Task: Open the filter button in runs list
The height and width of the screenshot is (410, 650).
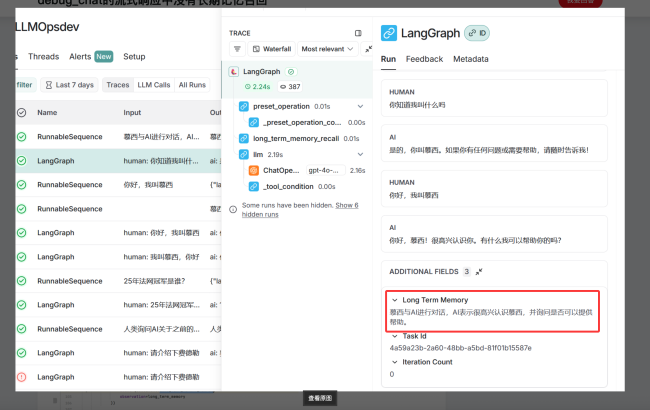Action: pos(26,85)
